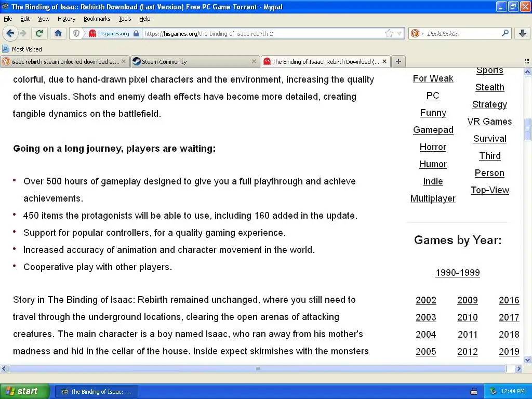Open the Horror category link
This screenshot has height=399, width=532.
[x=433, y=147]
